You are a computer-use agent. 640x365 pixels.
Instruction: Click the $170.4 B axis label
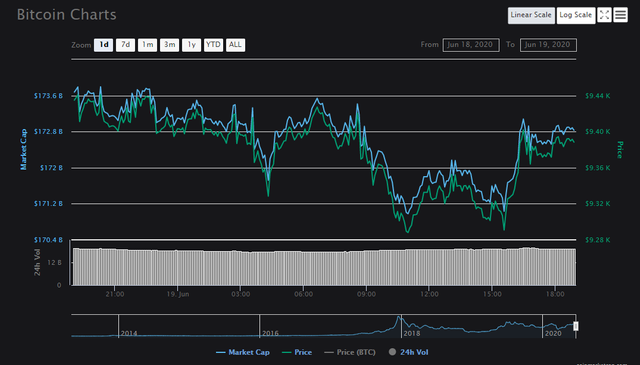(x=48, y=240)
